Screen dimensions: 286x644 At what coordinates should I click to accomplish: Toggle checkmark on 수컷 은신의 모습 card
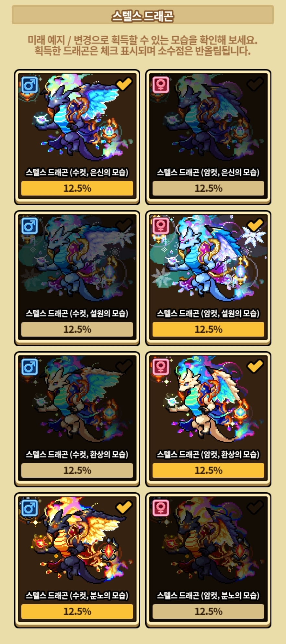coord(124,84)
